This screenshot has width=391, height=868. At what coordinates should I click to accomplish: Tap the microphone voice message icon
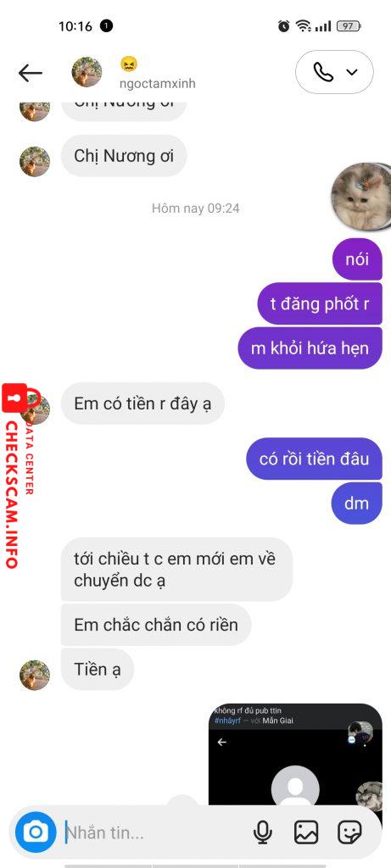point(263,832)
